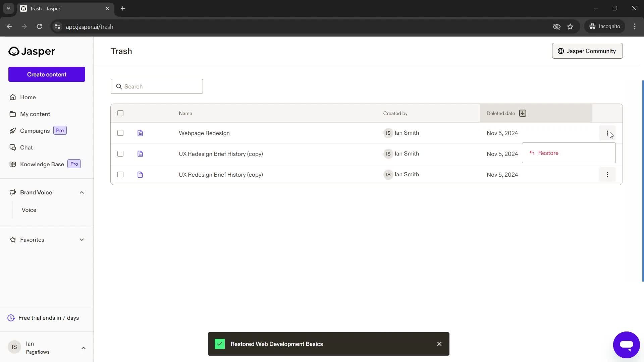Click the Deleted date sort dropdown arrow
The width and height of the screenshot is (644, 362).
pyautogui.click(x=522, y=113)
